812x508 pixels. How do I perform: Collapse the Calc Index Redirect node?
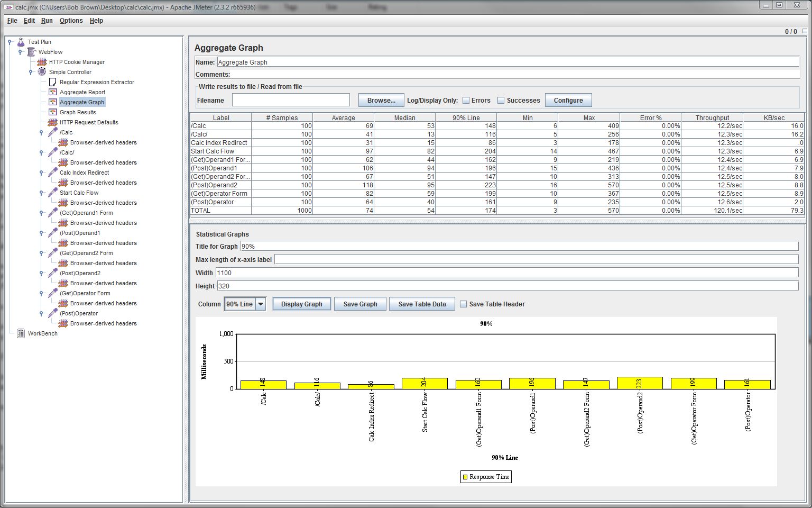pos(41,173)
